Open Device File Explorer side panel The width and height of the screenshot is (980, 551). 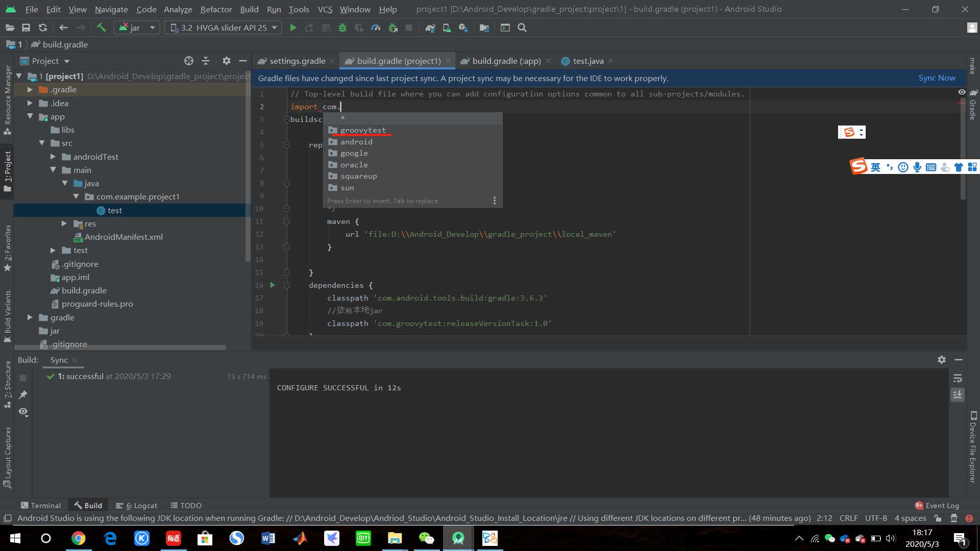tap(973, 447)
